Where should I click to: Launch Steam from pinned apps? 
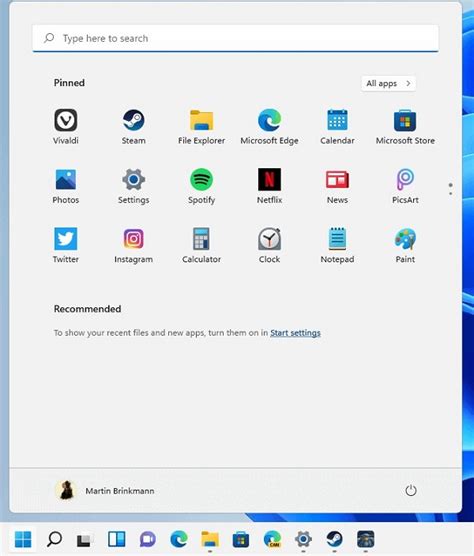pyautogui.click(x=133, y=127)
